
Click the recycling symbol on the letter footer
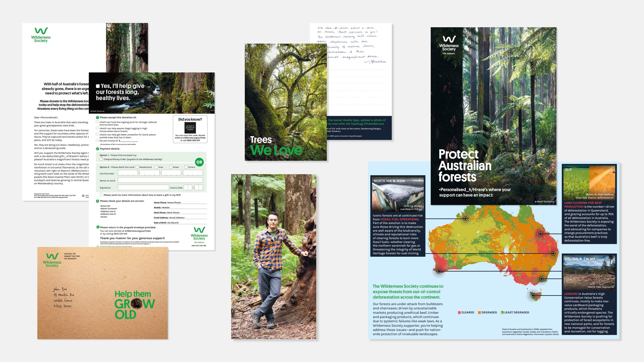pyautogui.click(x=83, y=196)
